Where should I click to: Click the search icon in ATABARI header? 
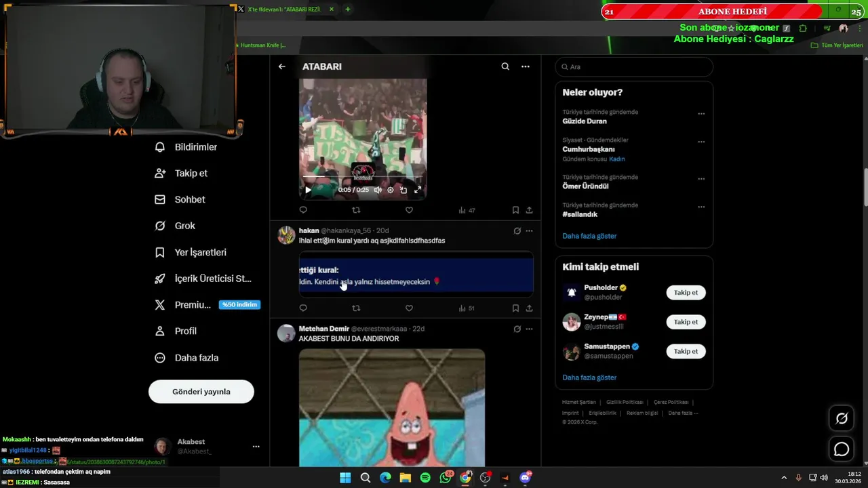pyautogui.click(x=505, y=66)
